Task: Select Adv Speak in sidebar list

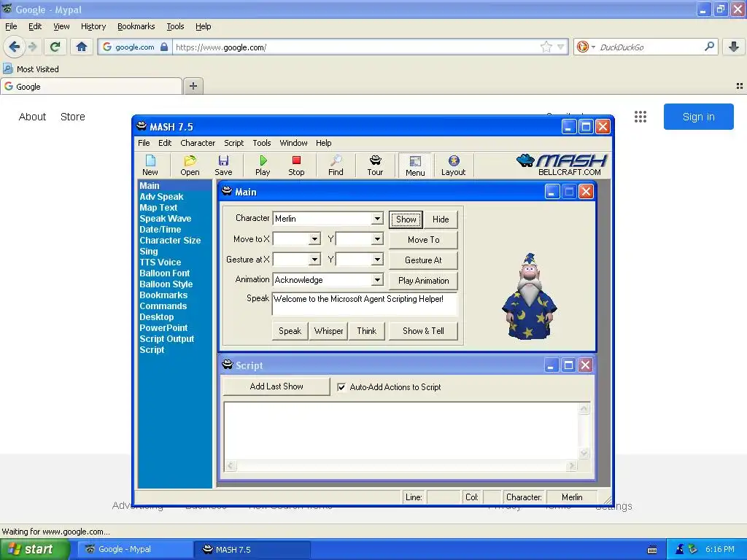Action: (x=161, y=197)
